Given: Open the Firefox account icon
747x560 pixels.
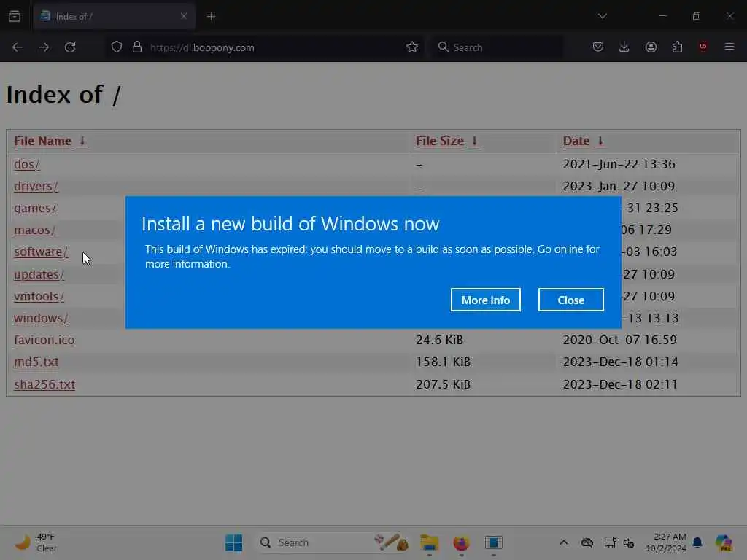Looking at the screenshot, I should point(651,47).
